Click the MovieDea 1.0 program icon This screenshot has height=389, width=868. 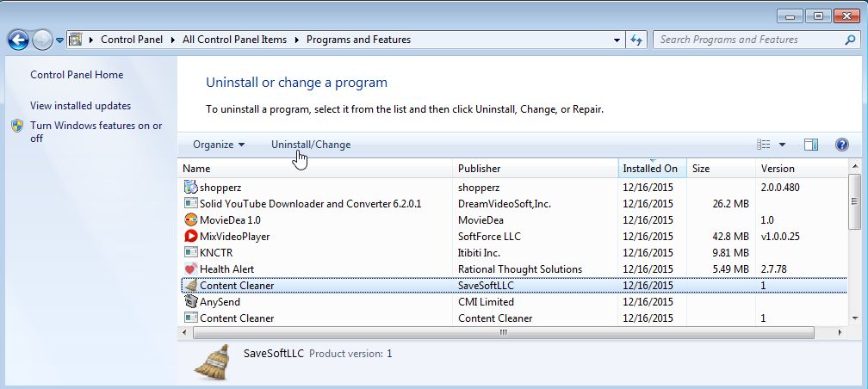tap(191, 219)
